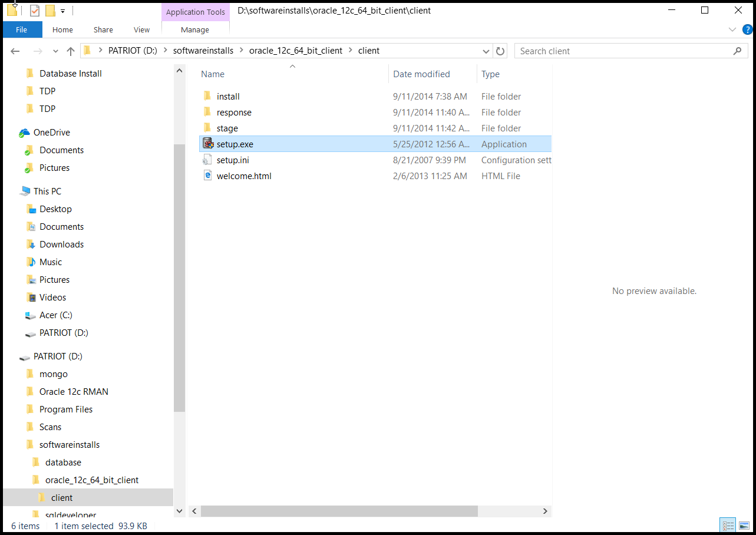Switch to Large icons view icon
756x535 pixels.
743,526
